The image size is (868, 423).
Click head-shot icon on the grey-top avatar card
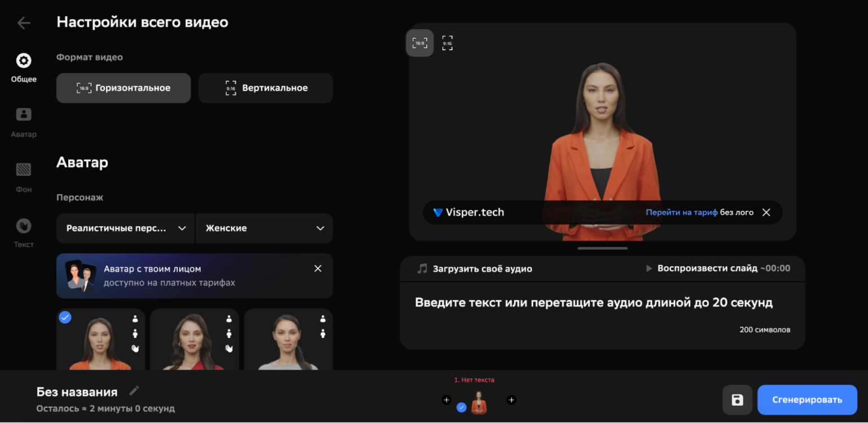323,319
